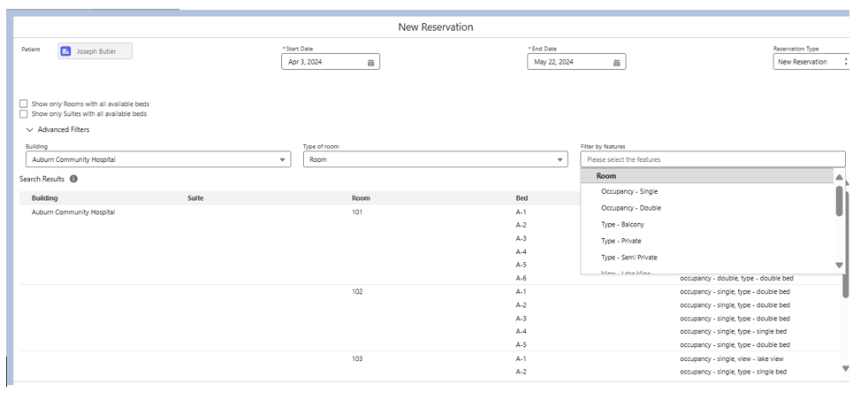Click the patient record icon beside Joseph Butler

coord(65,51)
